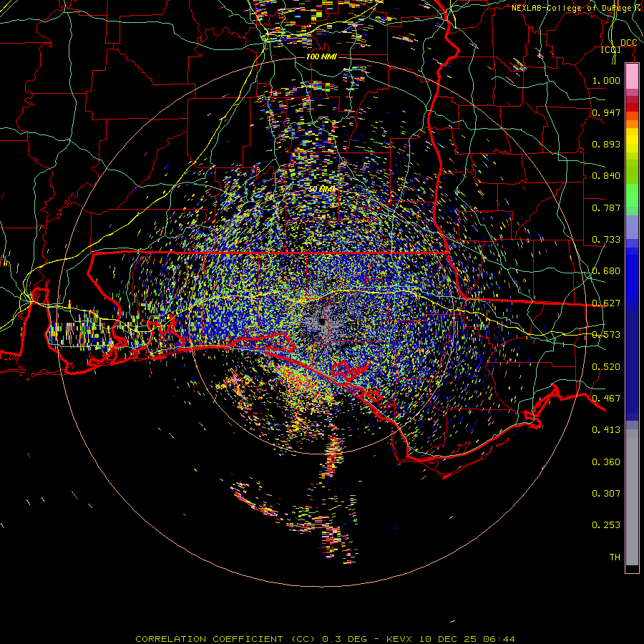Select the gray color band near 0.307
The width and height of the screenshot is (644, 644).
click(632, 497)
